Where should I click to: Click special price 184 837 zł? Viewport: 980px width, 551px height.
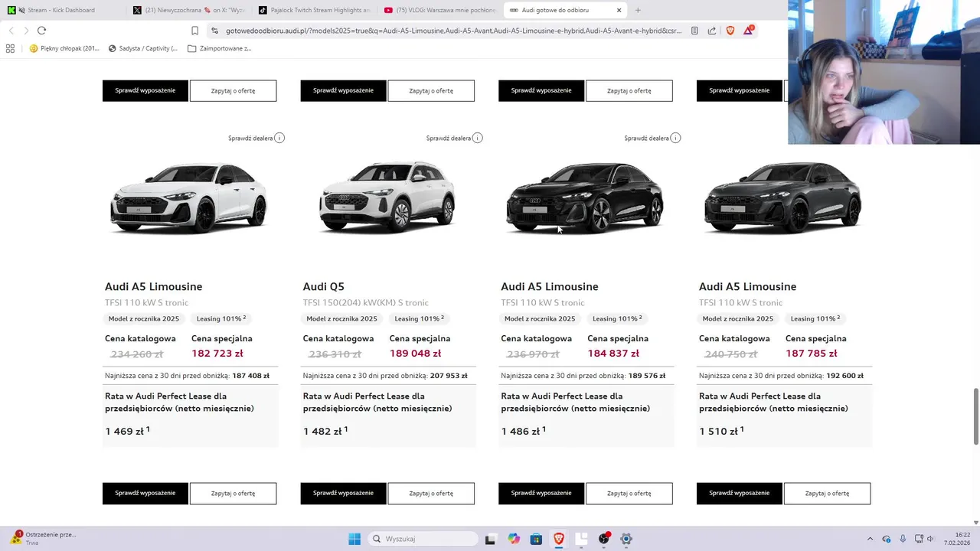coord(613,354)
